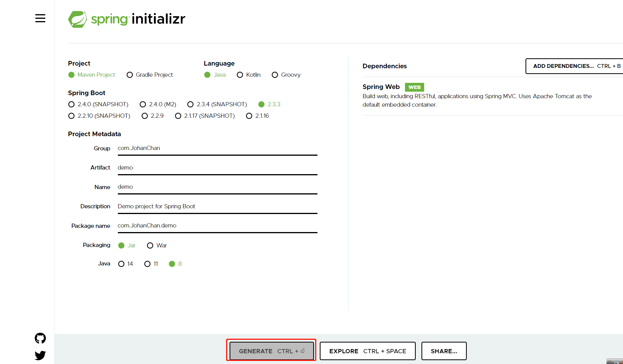
Task: Select Java version 11
Action: 151,264
